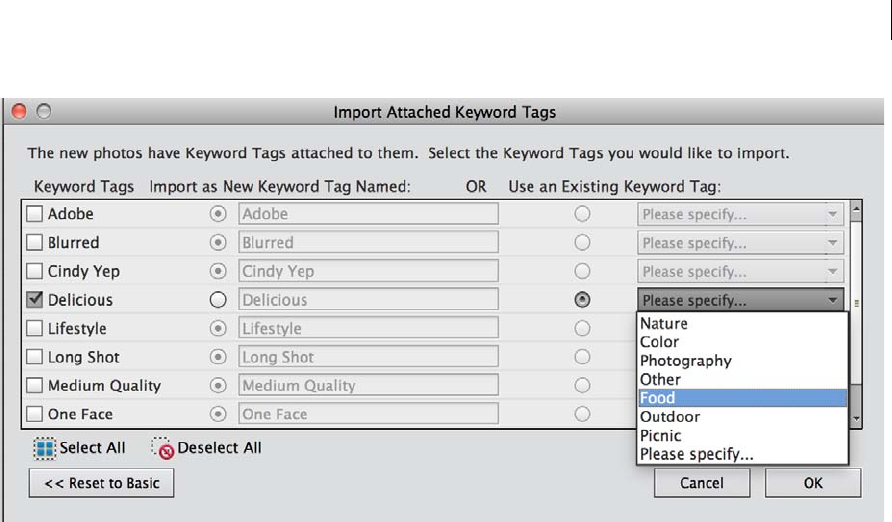Viewport: 892px width, 522px height.
Task: Select the Delicious import-as-new radio button
Action: point(215,300)
